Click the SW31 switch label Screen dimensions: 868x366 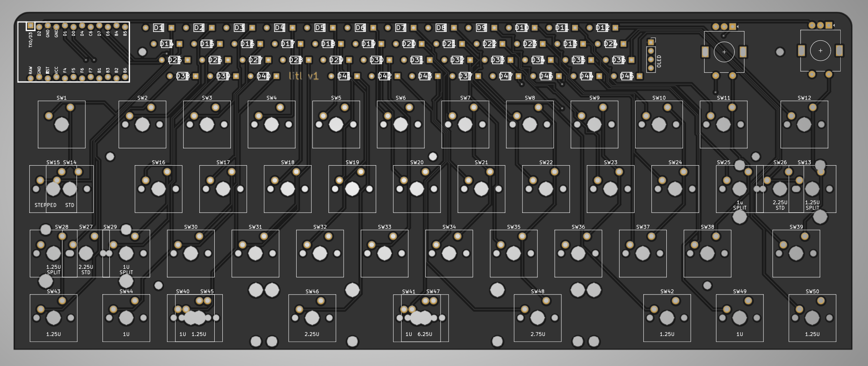click(x=255, y=227)
